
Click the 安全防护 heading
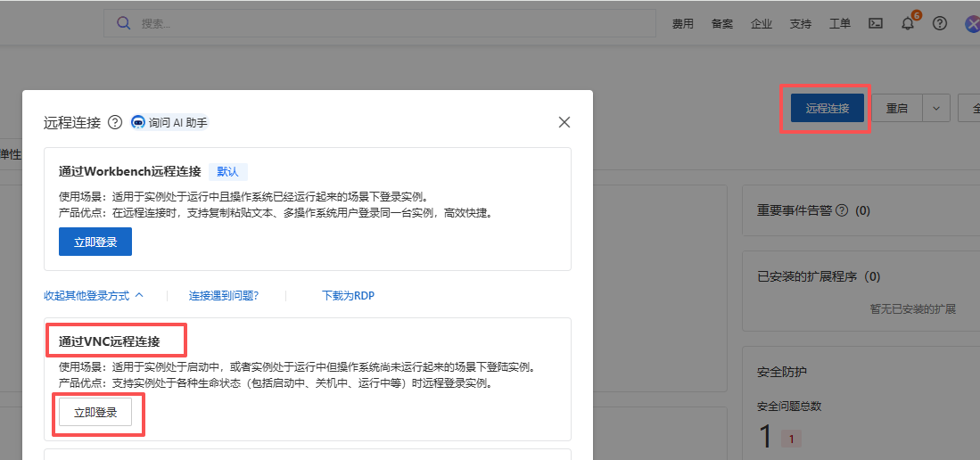click(782, 372)
